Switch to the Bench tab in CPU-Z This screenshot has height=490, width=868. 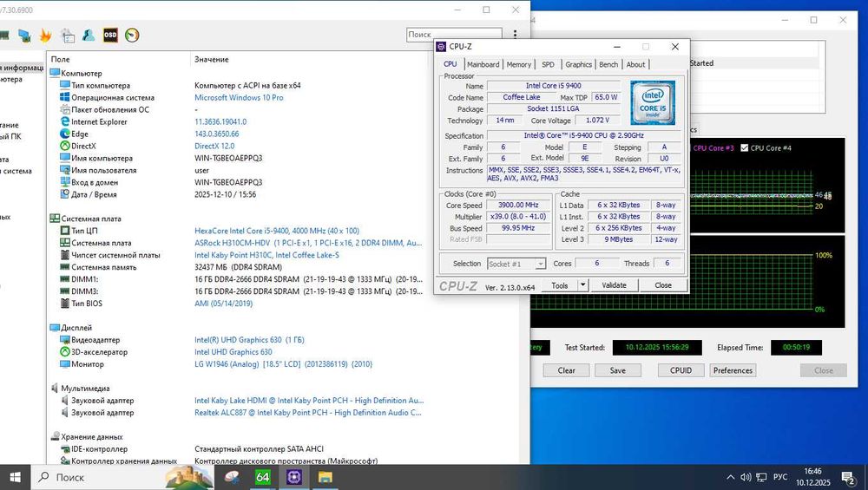coord(608,64)
